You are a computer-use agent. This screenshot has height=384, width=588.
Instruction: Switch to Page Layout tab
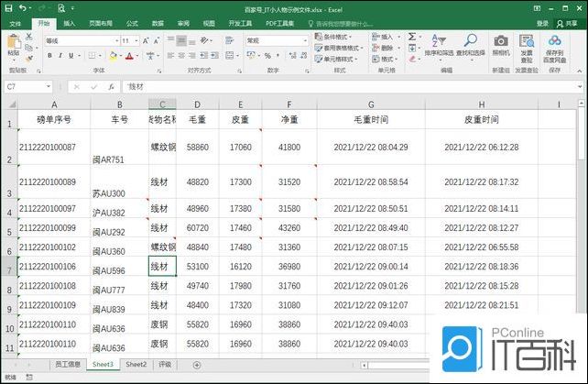[101, 24]
